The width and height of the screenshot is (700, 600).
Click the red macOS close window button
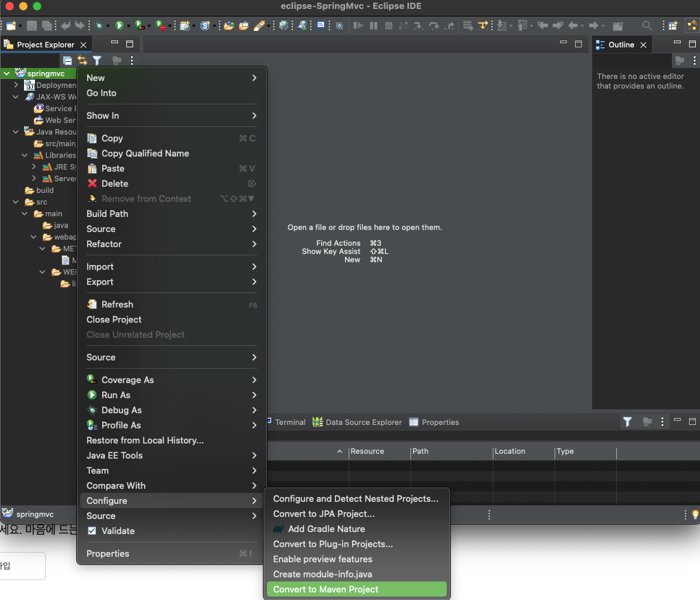pyautogui.click(x=10, y=6)
